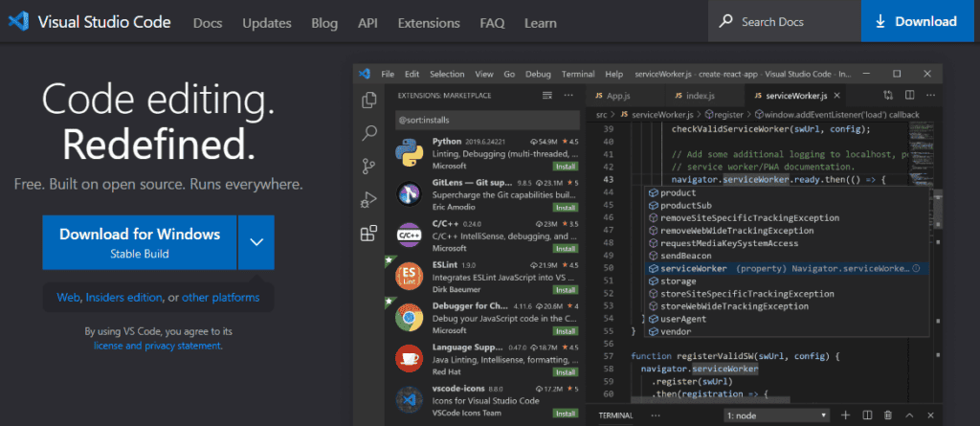Screen dimensions: 980x426
Task: Open the Selection menu in VS Code
Action: coord(447,74)
